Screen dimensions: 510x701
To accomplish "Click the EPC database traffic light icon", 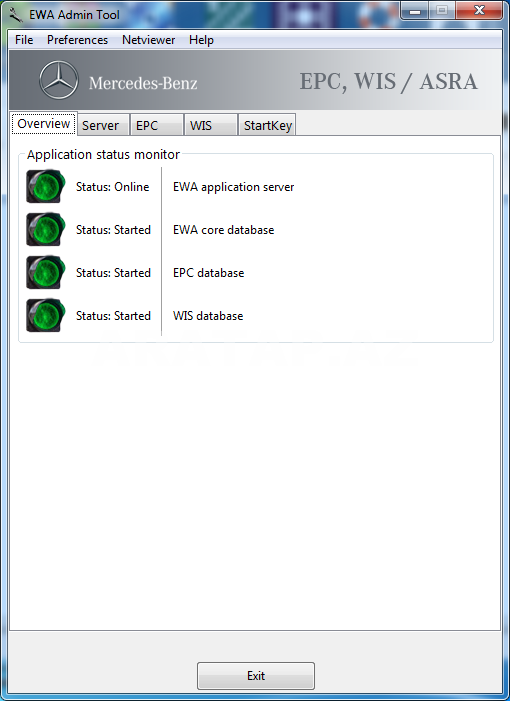I will coord(46,272).
